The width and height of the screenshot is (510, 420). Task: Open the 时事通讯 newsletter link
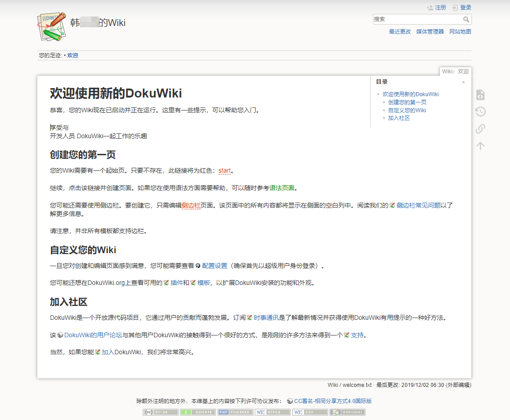[x=266, y=318]
